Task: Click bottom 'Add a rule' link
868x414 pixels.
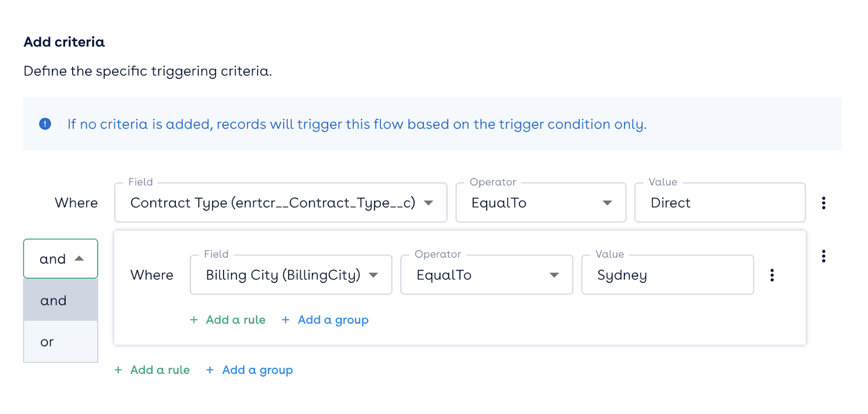Action: coord(160,370)
